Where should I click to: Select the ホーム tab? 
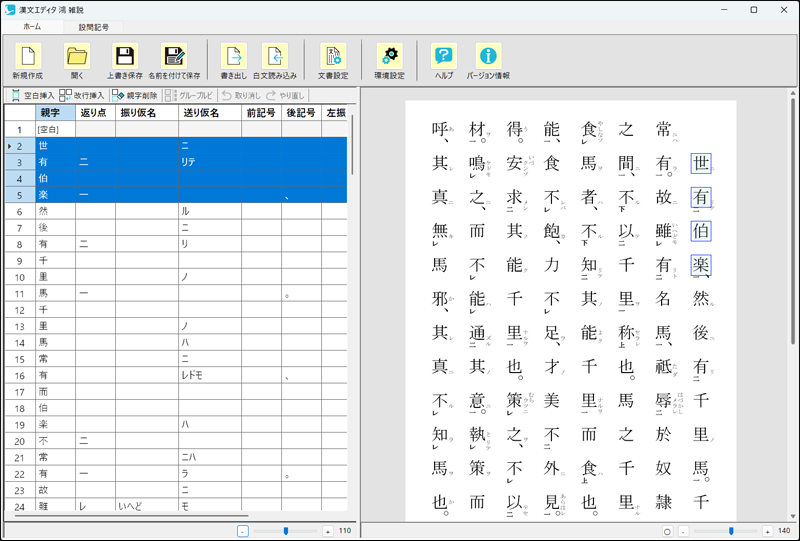tap(32, 27)
